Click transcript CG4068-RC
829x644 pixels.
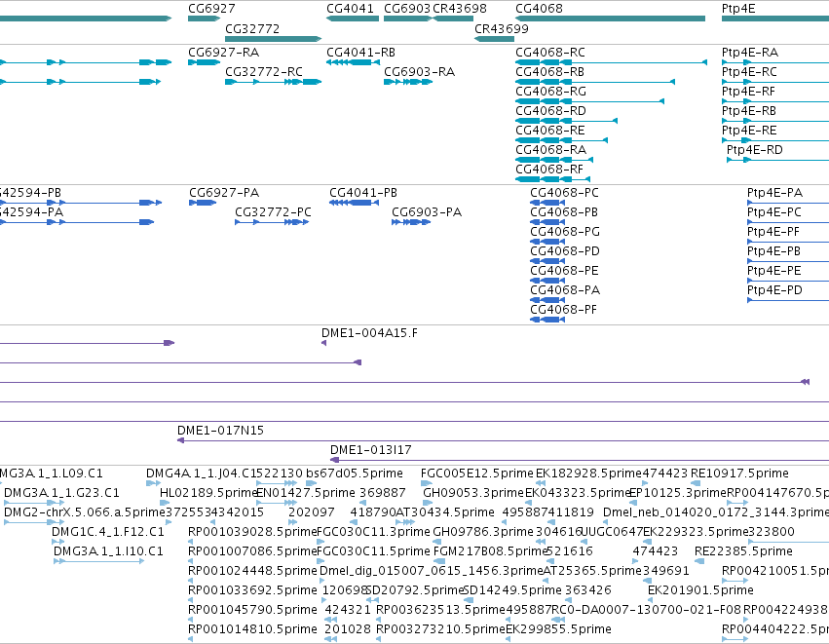(611, 62)
